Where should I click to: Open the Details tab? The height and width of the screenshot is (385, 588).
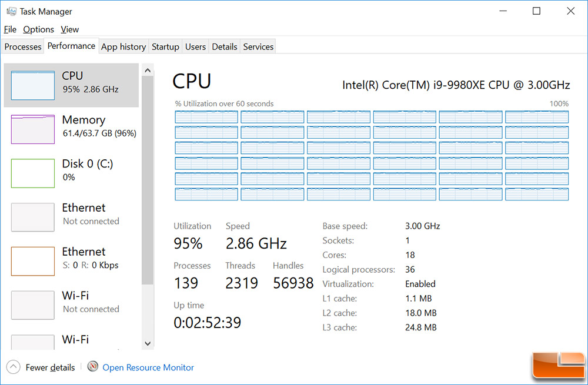tap(224, 47)
